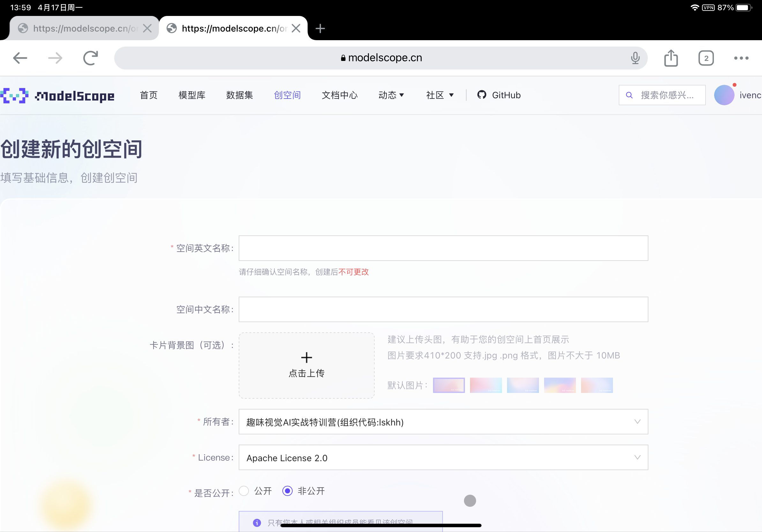The width and height of the screenshot is (762, 532).
Task: Switch to the 数据集 menu item
Action: click(240, 95)
